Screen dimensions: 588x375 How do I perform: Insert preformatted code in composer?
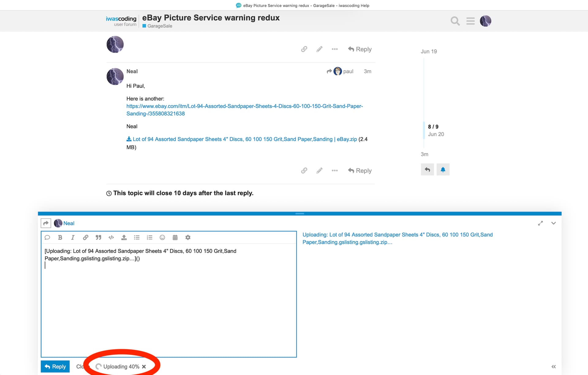(x=111, y=237)
